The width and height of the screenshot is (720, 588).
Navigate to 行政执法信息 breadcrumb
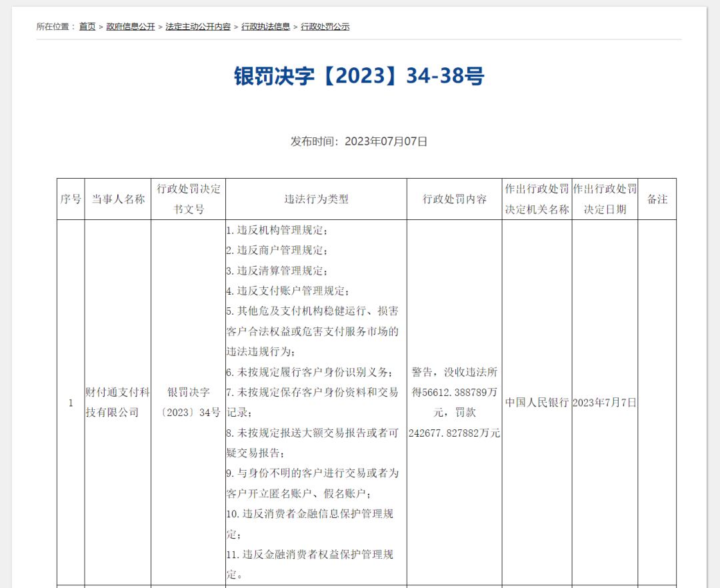point(265,27)
